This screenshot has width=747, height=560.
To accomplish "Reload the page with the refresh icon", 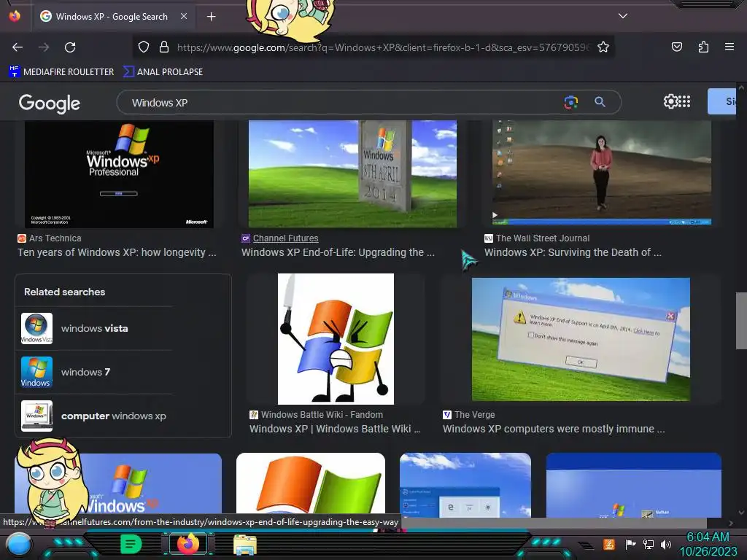I will (70, 47).
